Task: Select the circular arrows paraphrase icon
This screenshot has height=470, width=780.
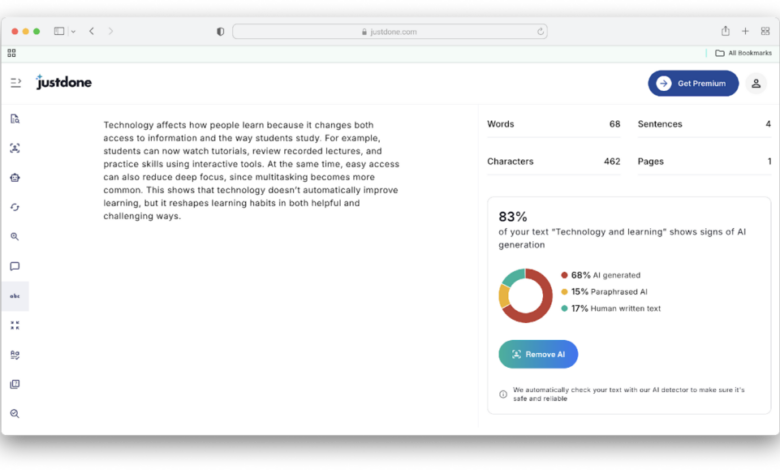Action: coord(15,207)
